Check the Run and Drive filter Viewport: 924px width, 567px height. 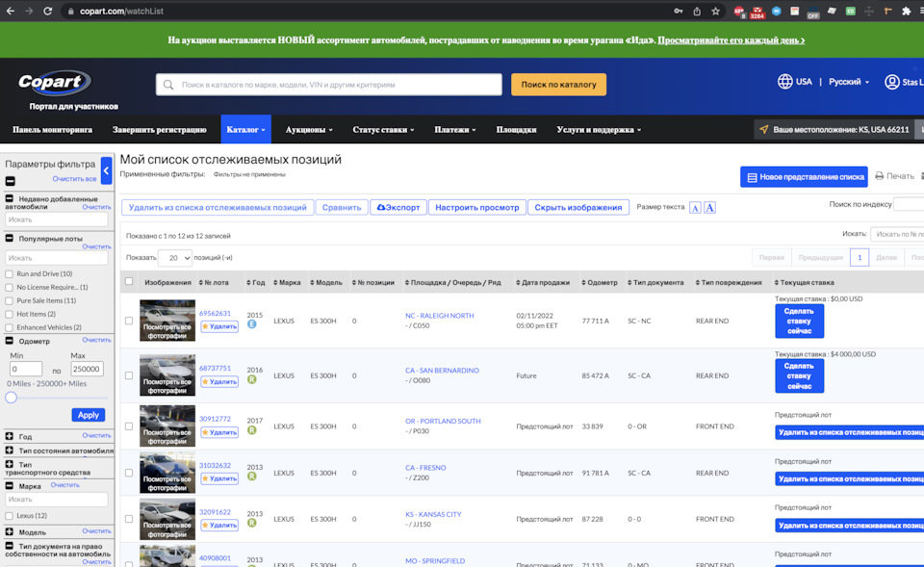[x=9, y=274]
